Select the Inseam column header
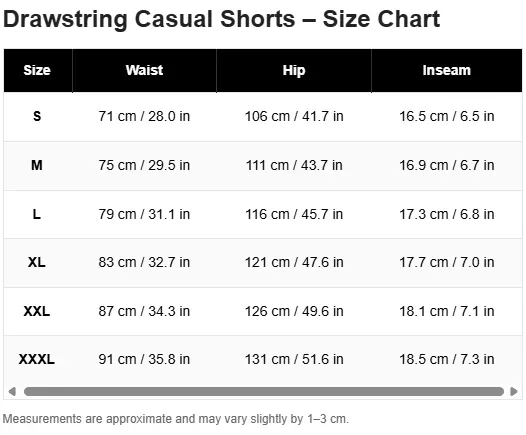The width and height of the screenshot is (526, 435). click(447, 70)
